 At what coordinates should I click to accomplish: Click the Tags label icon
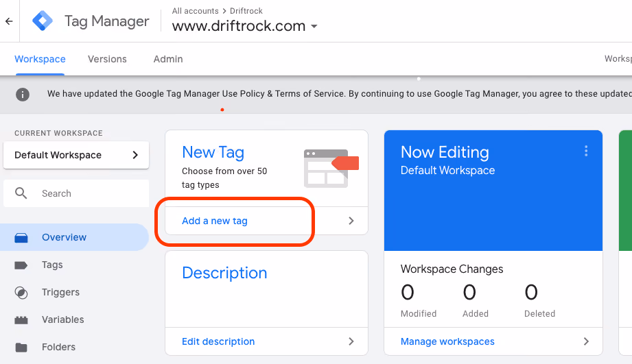(x=21, y=265)
